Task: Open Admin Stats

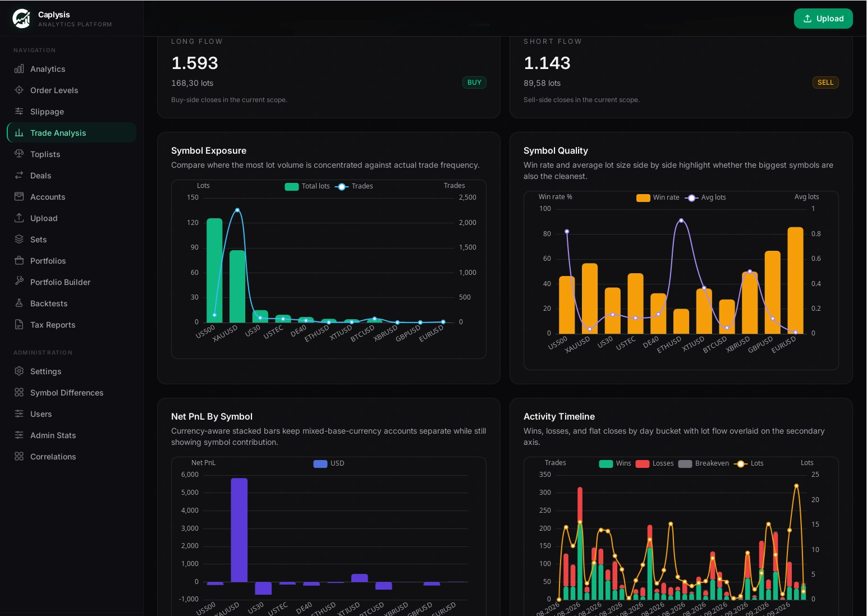Action: point(71,435)
